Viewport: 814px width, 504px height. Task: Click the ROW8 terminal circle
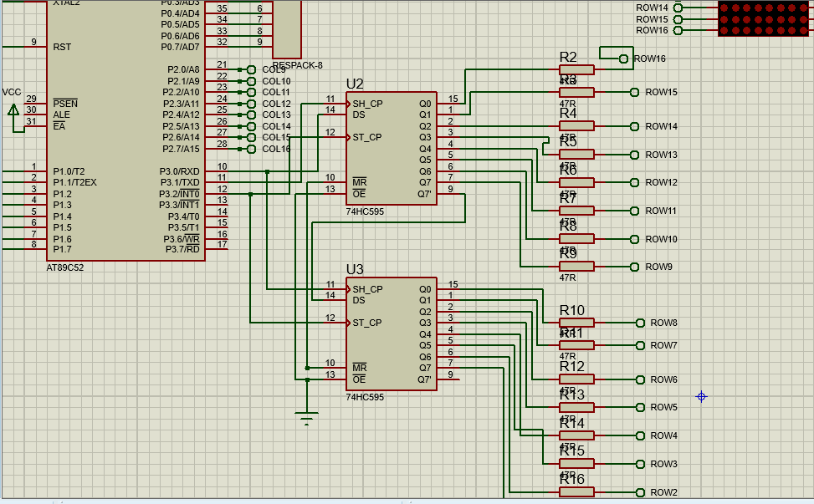click(641, 323)
